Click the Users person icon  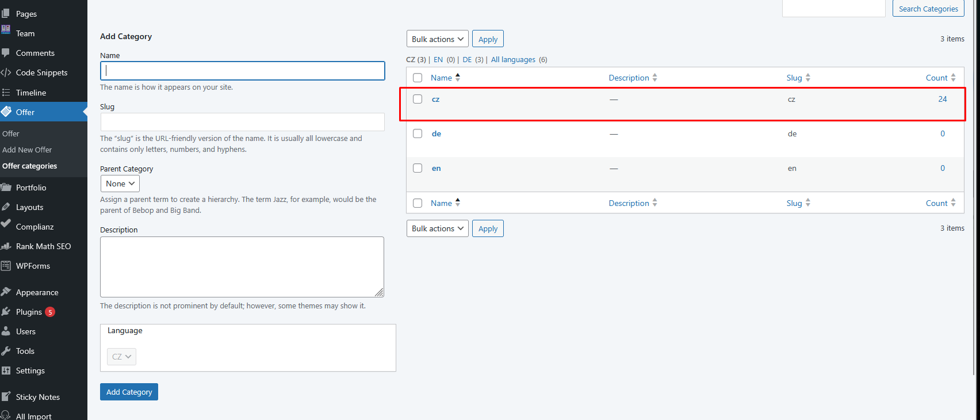pyautogui.click(x=6, y=331)
